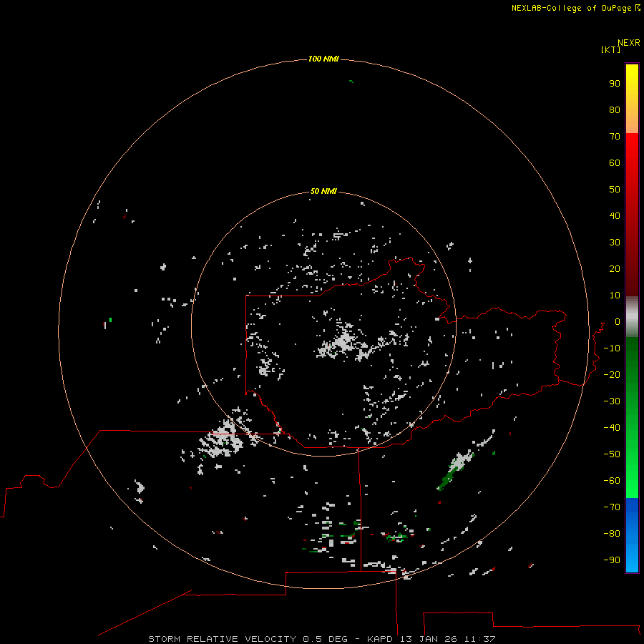Click the -40 value on the velocity scale
Screen dimensions: 644x644
[612, 428]
